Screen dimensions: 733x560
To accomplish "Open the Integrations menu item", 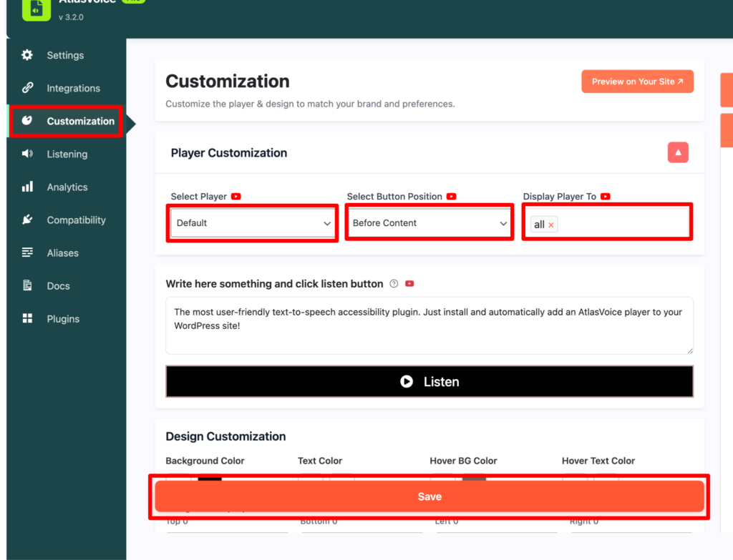I will click(x=65, y=88).
